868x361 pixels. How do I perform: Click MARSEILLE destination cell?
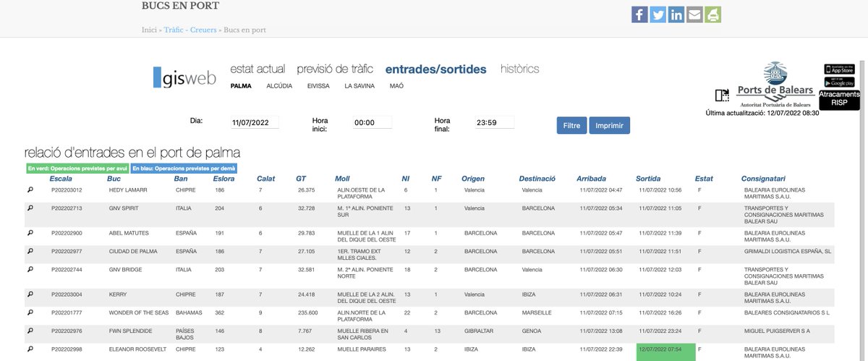[x=537, y=313]
